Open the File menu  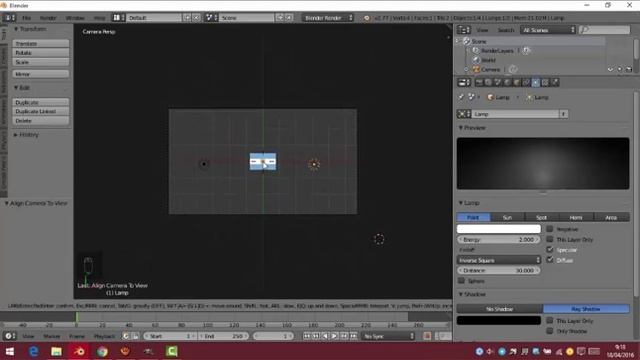[x=26, y=18]
